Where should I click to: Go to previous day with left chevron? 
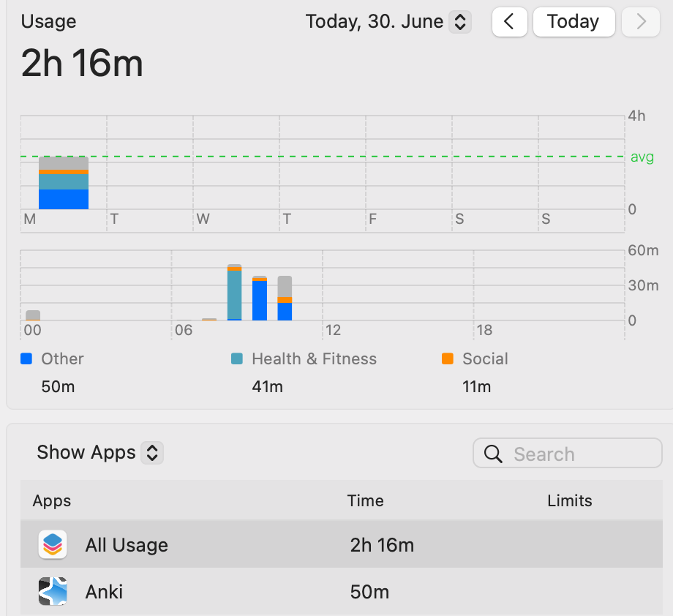pos(509,21)
